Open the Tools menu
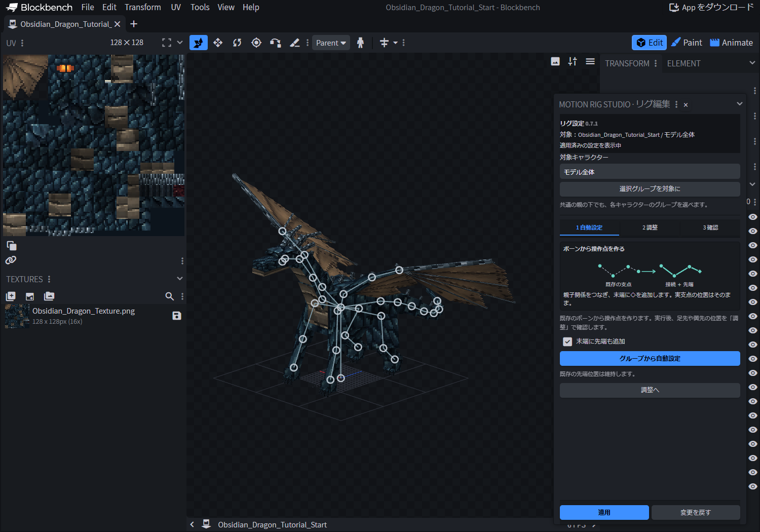 200,7
